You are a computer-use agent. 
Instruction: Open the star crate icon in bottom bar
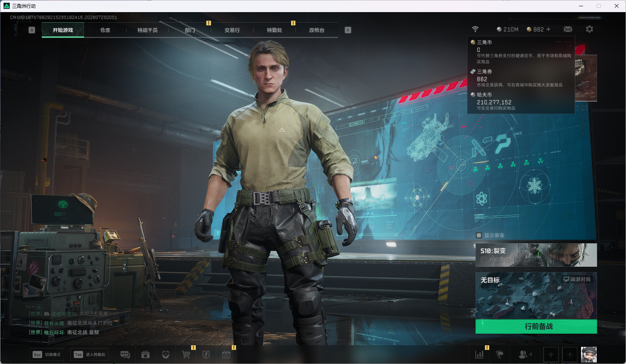(145, 355)
